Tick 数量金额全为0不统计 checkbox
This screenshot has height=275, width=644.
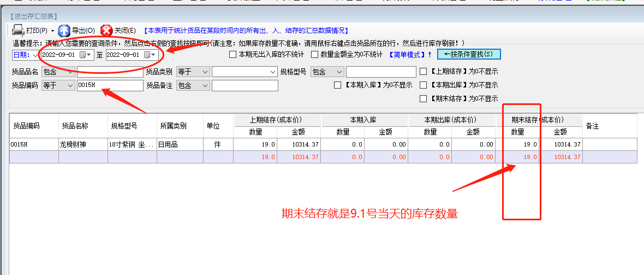(x=314, y=54)
